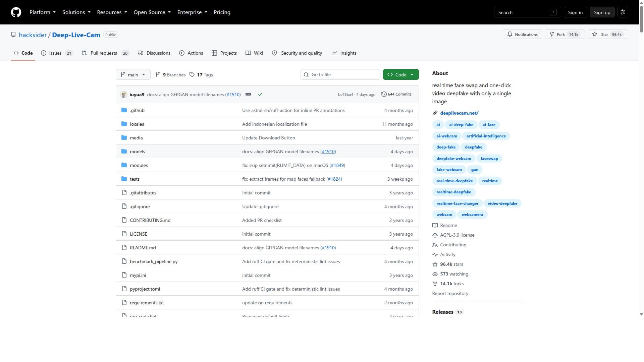The height and width of the screenshot is (362, 644).
Task: Switch to the Issues tab
Action: (57, 53)
